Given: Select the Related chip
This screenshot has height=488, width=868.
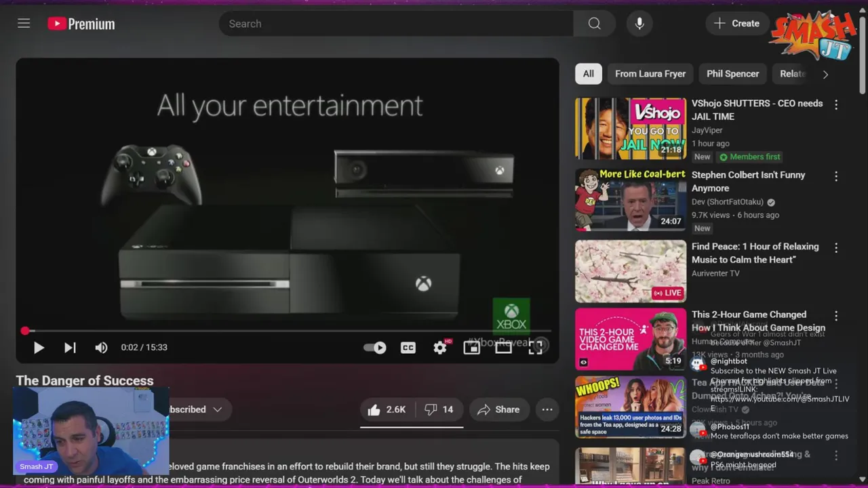Looking at the screenshot, I should pyautogui.click(x=792, y=74).
